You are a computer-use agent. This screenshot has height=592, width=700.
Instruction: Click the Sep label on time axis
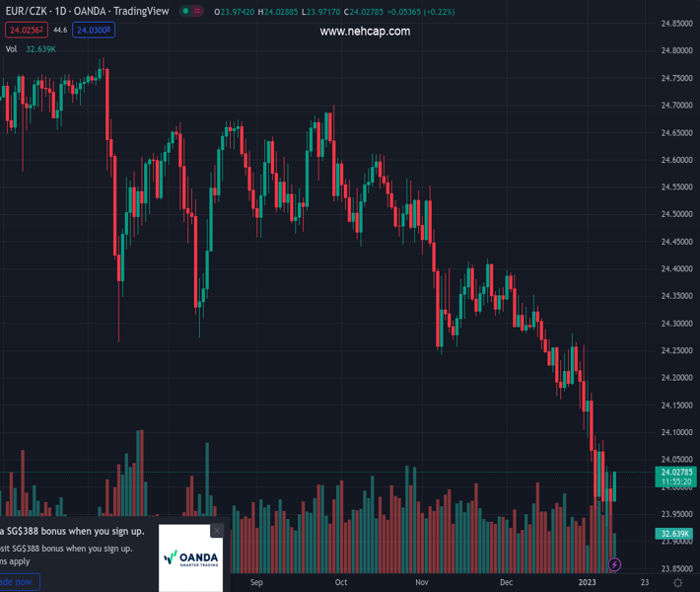pyautogui.click(x=257, y=582)
